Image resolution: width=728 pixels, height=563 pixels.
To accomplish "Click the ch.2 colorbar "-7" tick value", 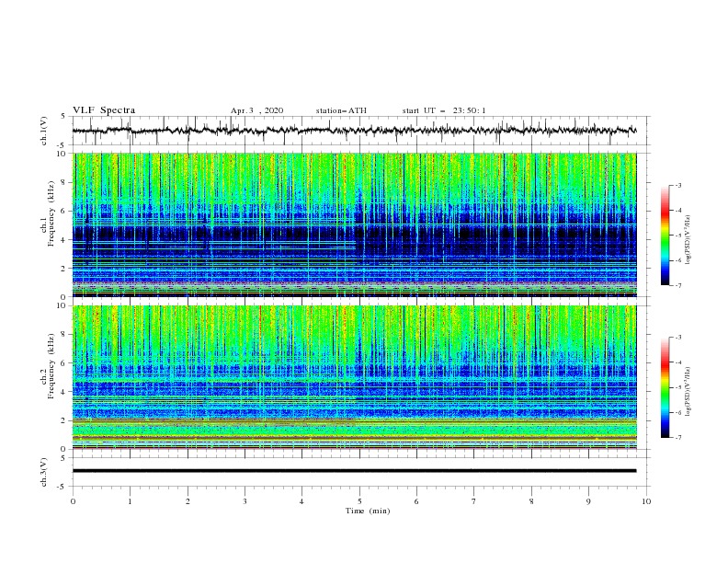I will click(677, 438).
